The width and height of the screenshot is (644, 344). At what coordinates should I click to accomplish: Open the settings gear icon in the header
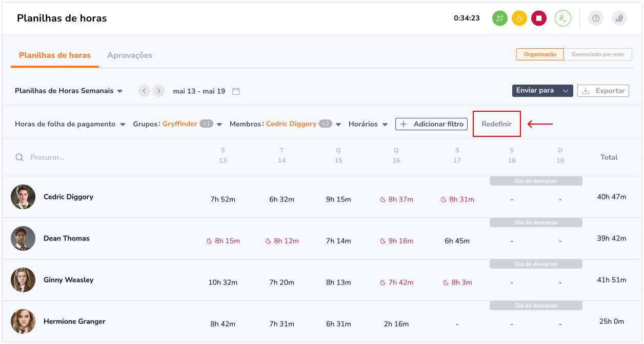click(x=619, y=18)
